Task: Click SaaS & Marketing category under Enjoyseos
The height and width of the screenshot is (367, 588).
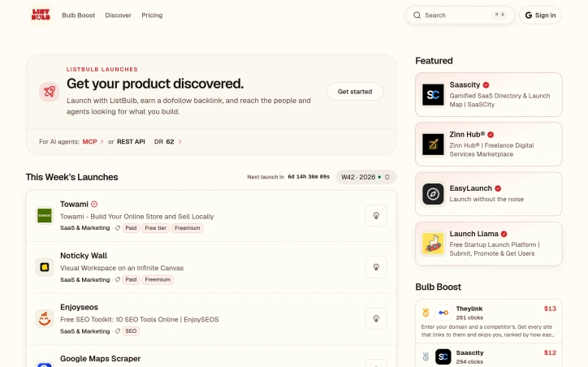Action: 85,331
